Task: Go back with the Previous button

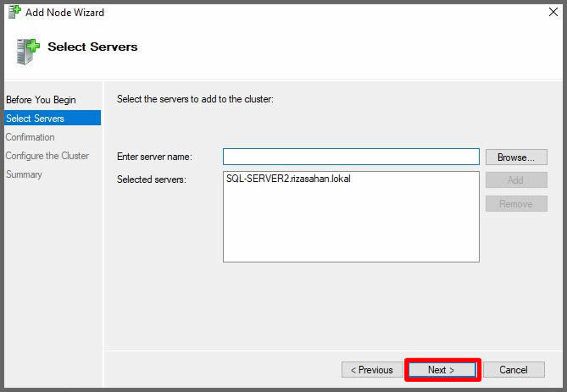Action: tap(371, 370)
